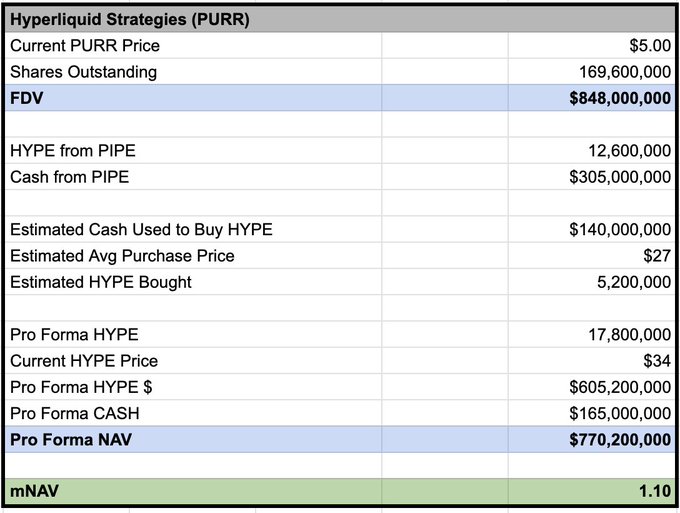
Task: Click the Estimated Avg Purchase Price label
Action: (122, 256)
